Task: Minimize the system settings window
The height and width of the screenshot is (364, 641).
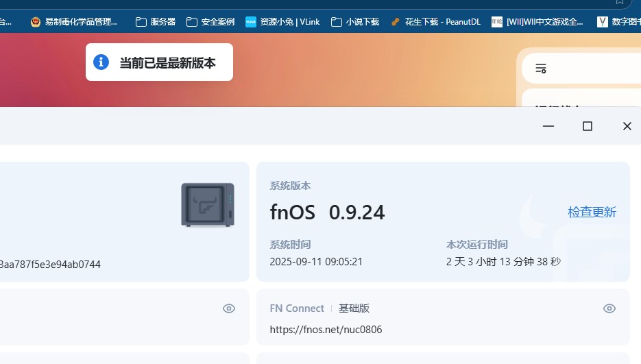Action: pos(548,126)
